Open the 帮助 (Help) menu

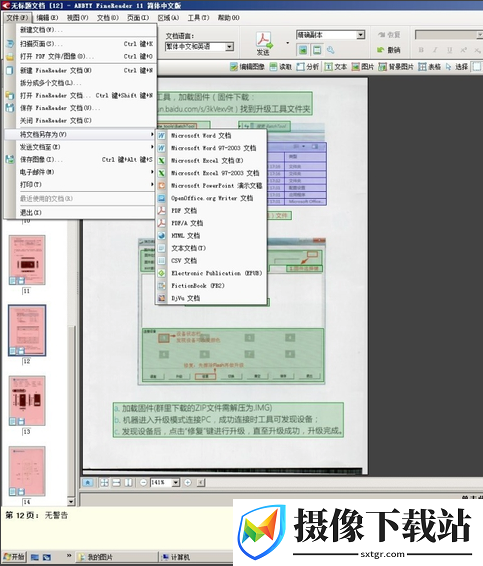click(229, 17)
